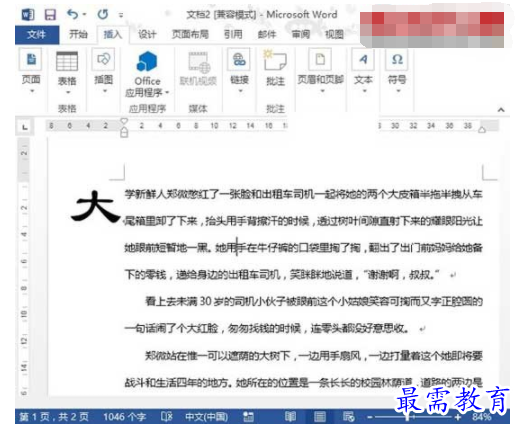518x431 pixels.
Task: Click in the line starting with 下的零钱
Action: coord(281,275)
